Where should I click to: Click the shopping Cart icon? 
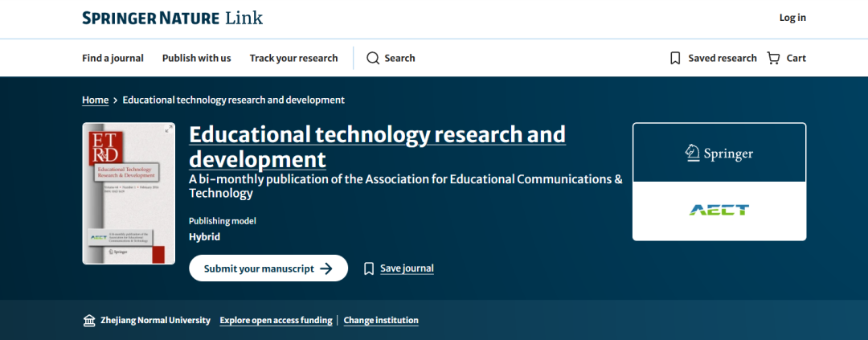[773, 58]
